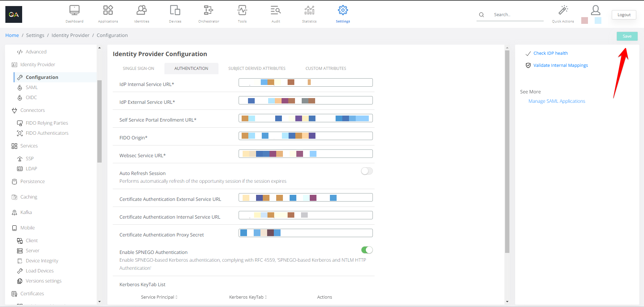This screenshot has height=307, width=644.
Task: Open the SAML item in the sidebar
Action: click(32, 87)
